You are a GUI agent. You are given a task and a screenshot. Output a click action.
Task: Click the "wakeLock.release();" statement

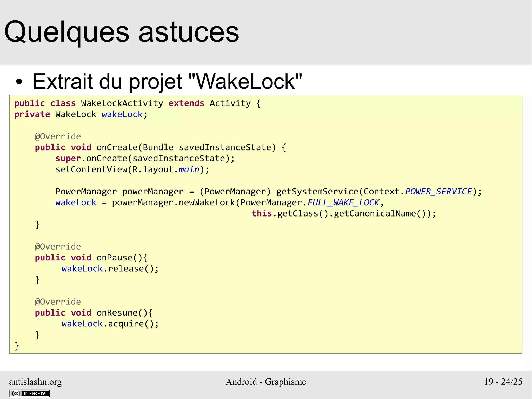coord(110,269)
